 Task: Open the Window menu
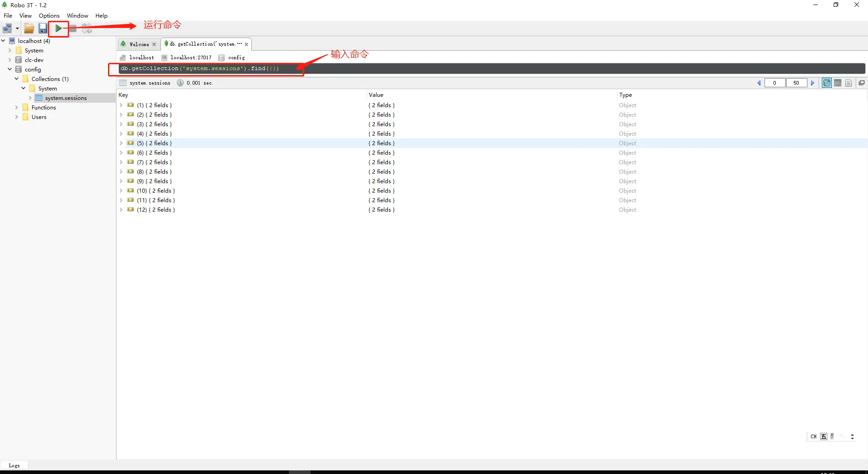[77, 15]
